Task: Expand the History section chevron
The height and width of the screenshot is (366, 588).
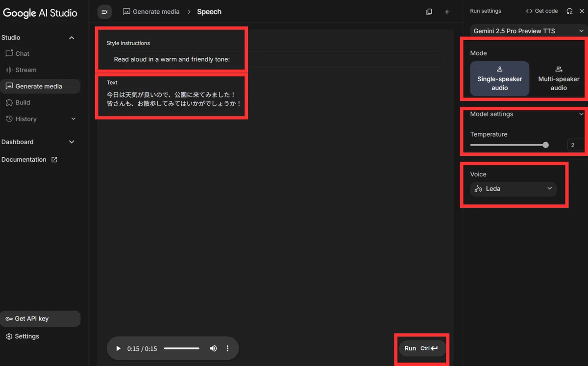Action: (73, 119)
